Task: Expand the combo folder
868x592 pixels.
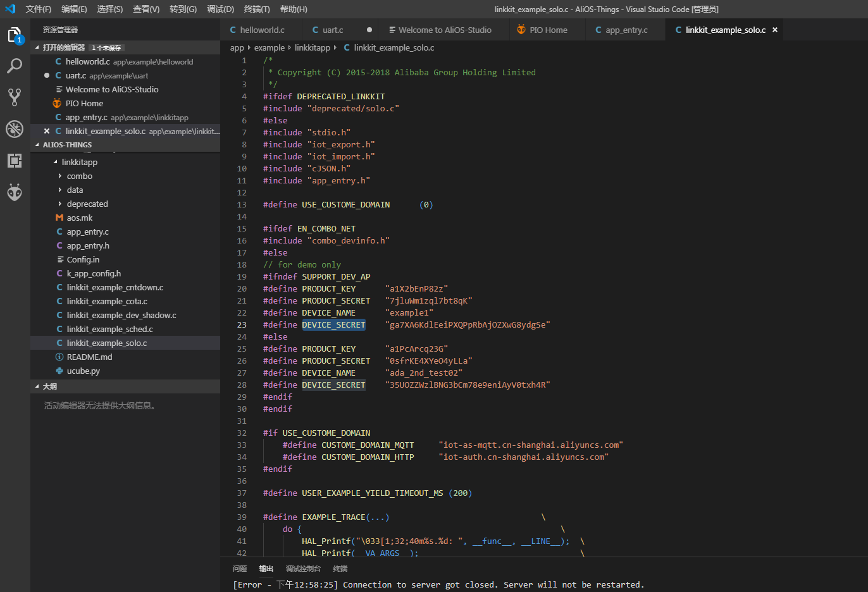Action: click(x=79, y=176)
